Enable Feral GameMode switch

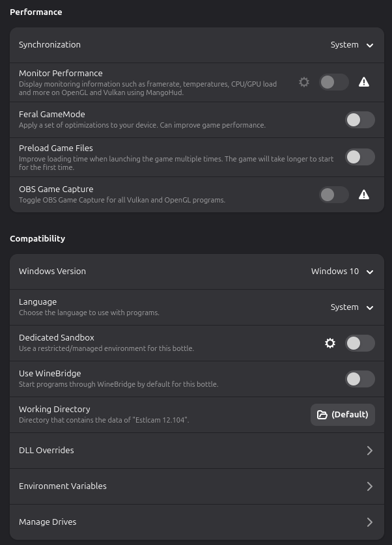359,120
